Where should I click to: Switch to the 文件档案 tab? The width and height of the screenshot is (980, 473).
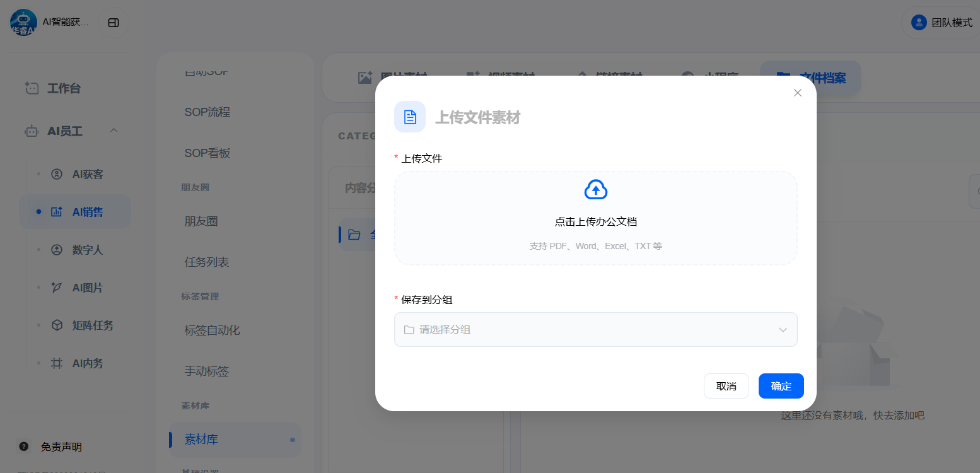coord(810,78)
